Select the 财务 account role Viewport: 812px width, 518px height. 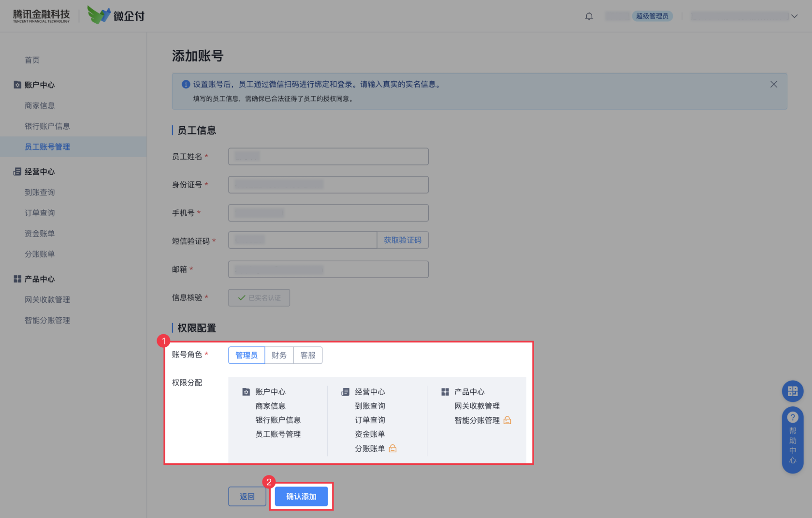click(279, 355)
